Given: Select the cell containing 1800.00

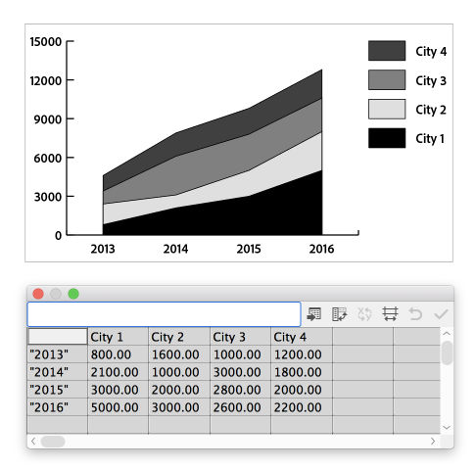Looking at the screenshot, I should (302, 372).
